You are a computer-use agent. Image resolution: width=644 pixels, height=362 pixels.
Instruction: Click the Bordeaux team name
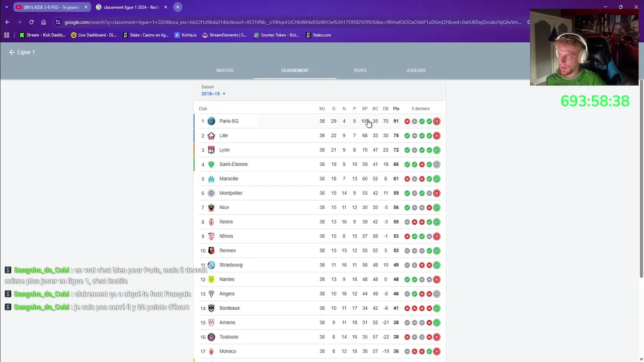point(229,308)
